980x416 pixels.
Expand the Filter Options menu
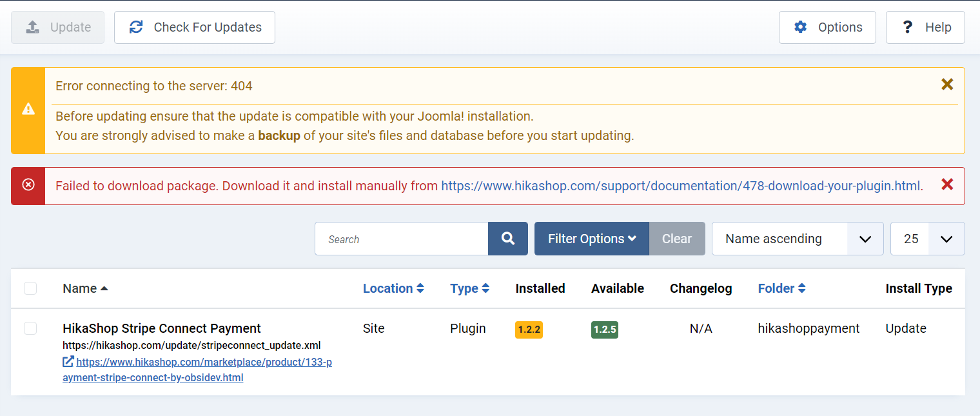click(591, 239)
